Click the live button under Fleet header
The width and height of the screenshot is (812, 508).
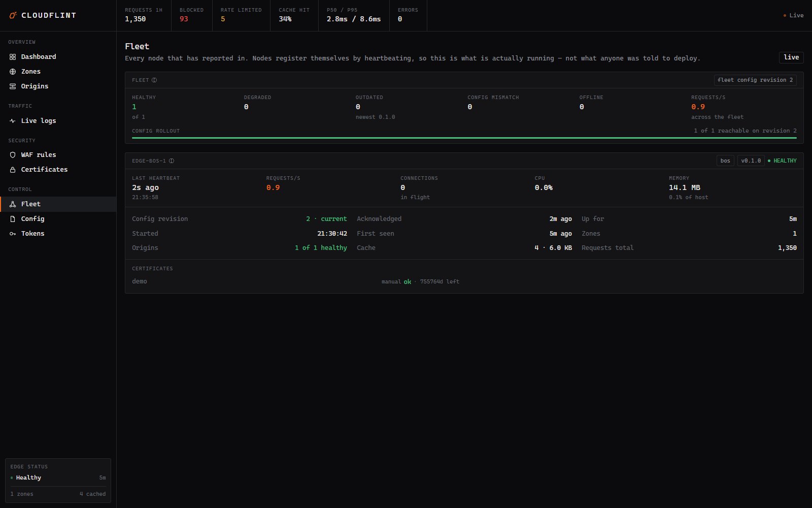pyautogui.click(x=791, y=57)
